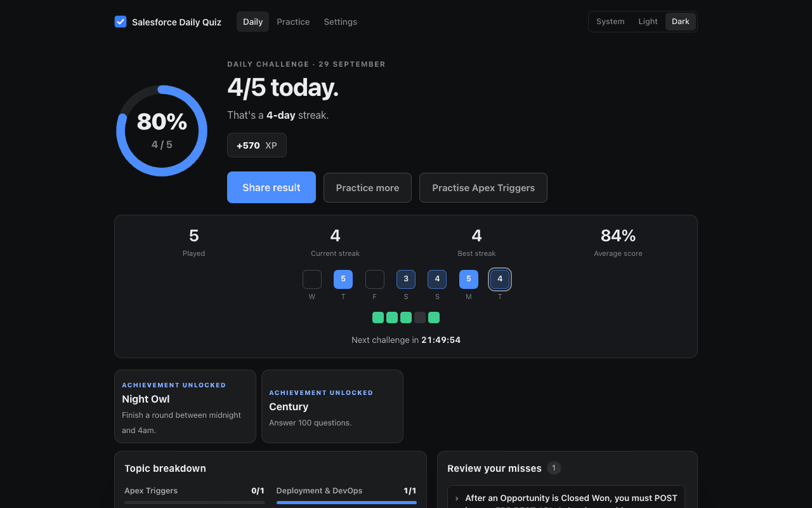The width and height of the screenshot is (812, 508).
Task: Select the empty Wednesday day cell
Action: pos(312,279)
